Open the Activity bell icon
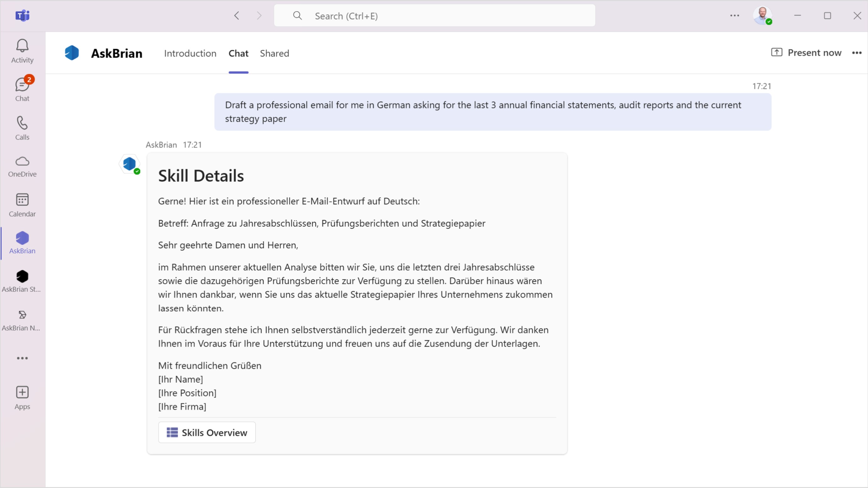 [x=22, y=51]
